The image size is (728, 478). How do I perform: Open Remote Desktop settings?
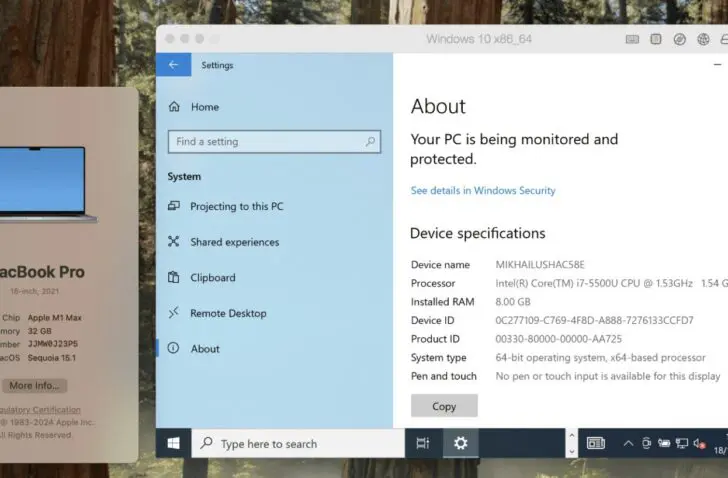(228, 313)
